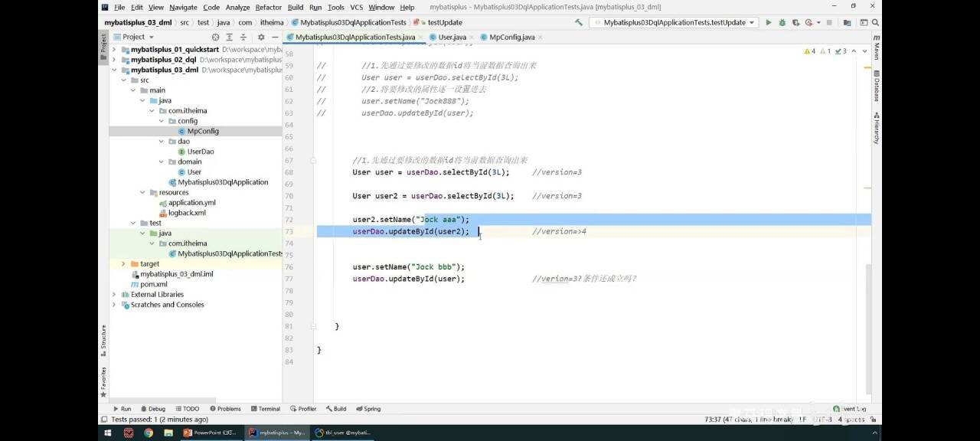Open Chrome from the taskbar

tap(148, 433)
